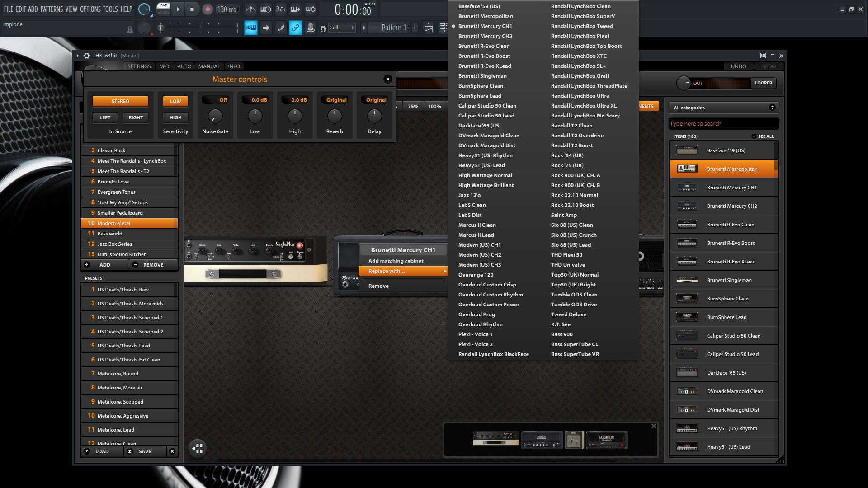Start playback with the play button
868x488 pixels.
point(178,9)
